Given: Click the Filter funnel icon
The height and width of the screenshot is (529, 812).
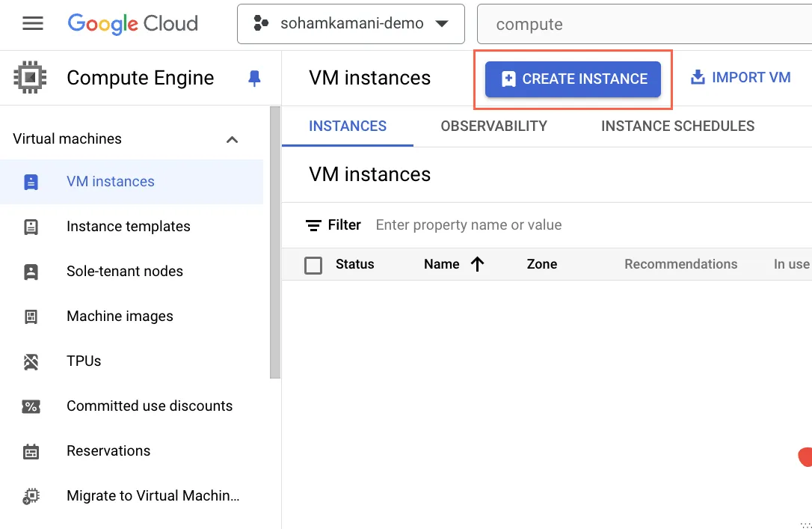Looking at the screenshot, I should click(x=315, y=224).
